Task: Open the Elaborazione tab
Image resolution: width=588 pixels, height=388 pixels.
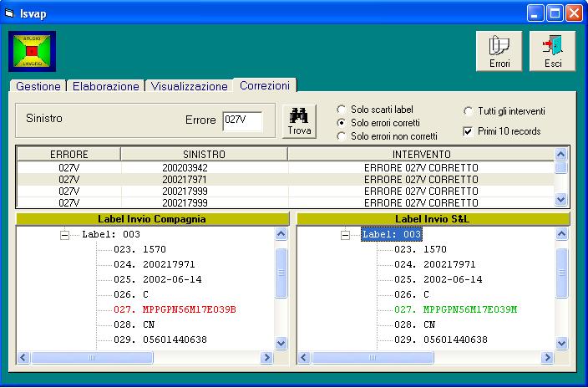Action: pyautogui.click(x=106, y=86)
